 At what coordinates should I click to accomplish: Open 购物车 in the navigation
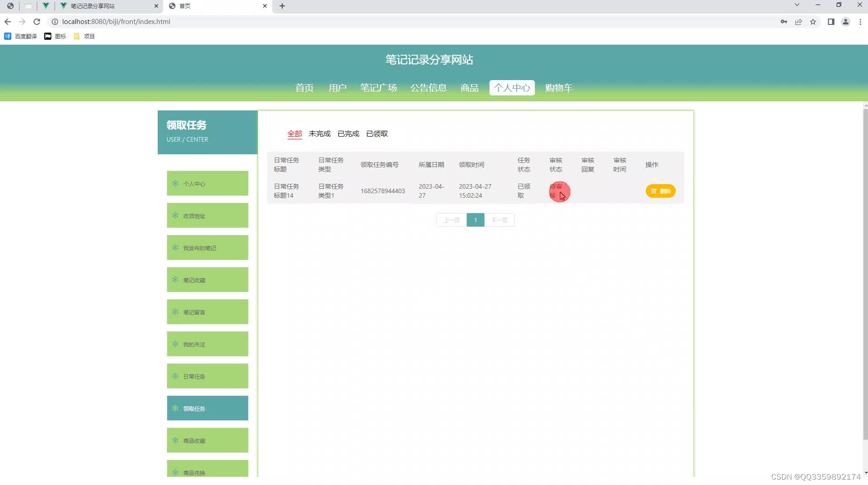pyautogui.click(x=559, y=88)
